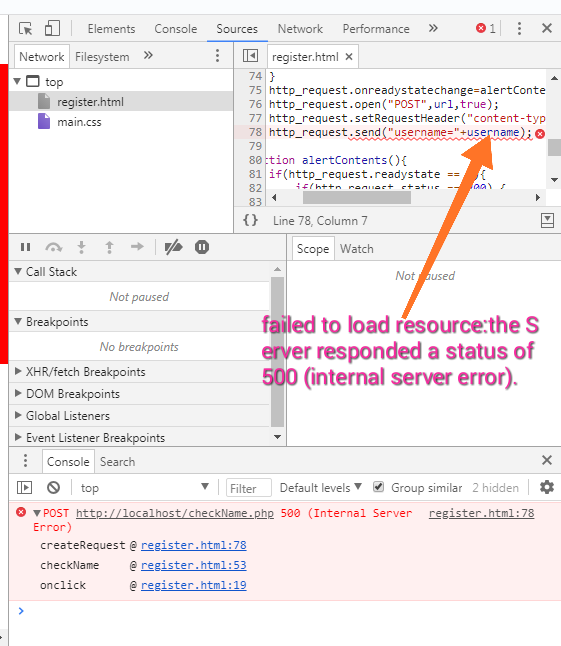Click the step over icon
Image resolution: width=561 pixels, height=646 pixels.
coord(54,247)
